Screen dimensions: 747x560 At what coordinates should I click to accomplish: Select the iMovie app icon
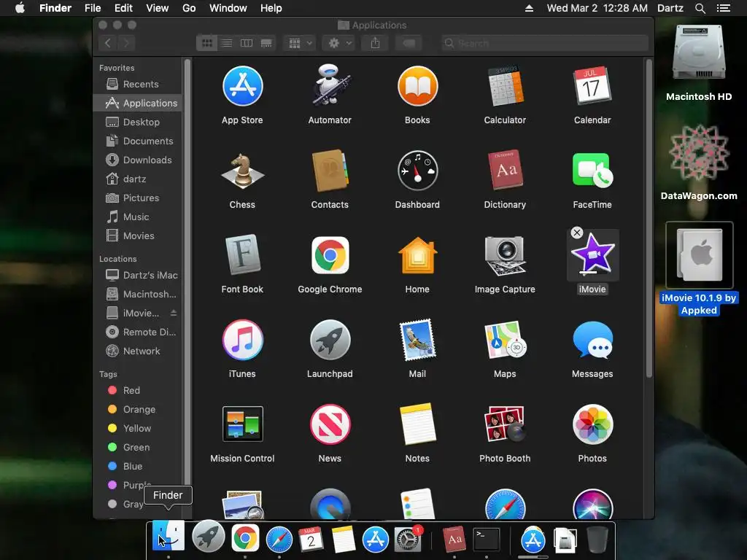pyautogui.click(x=592, y=255)
